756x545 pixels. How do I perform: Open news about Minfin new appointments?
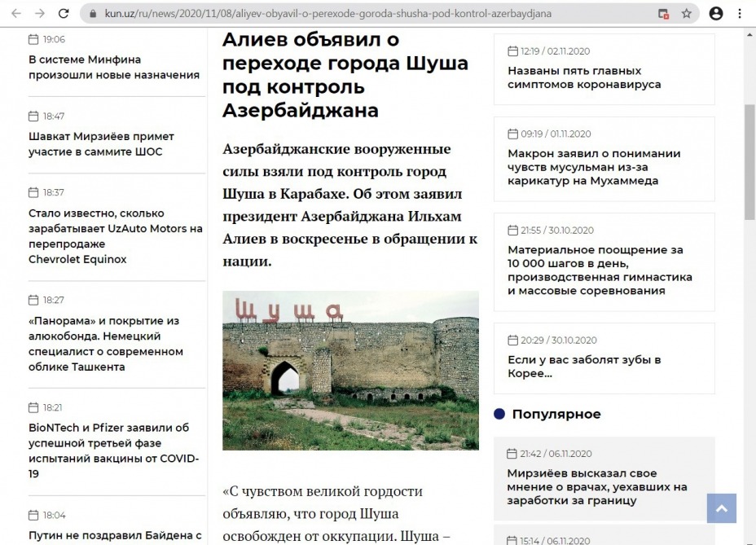pos(114,67)
